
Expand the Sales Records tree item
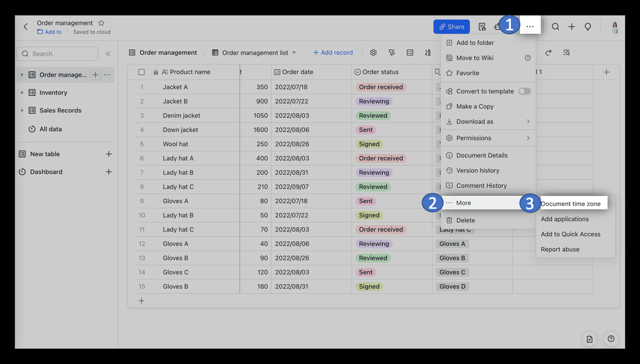click(22, 110)
